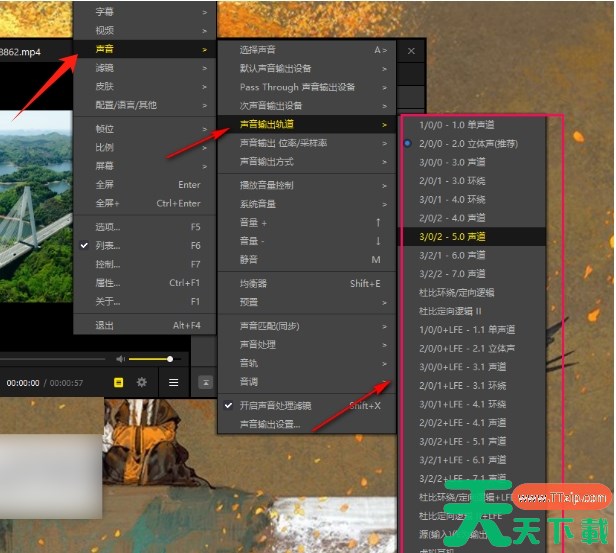Image resolution: width=616 pixels, height=553 pixels.
Task: Open 属性... Ctrl+F1 menu item
Action: click(x=145, y=283)
